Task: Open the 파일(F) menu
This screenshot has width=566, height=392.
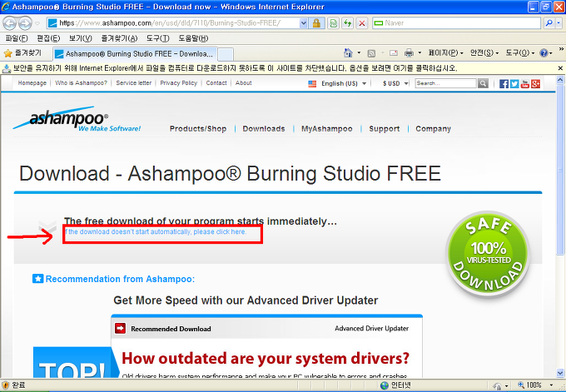Action: click(x=17, y=38)
